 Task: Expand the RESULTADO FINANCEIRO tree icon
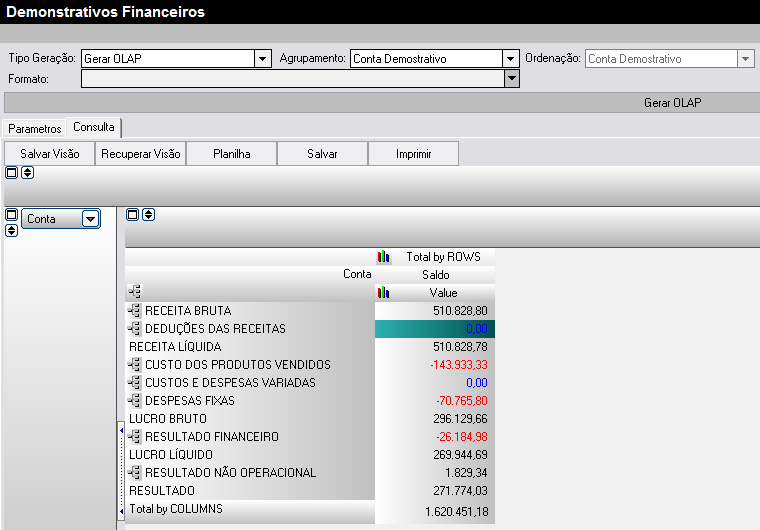click(x=135, y=436)
